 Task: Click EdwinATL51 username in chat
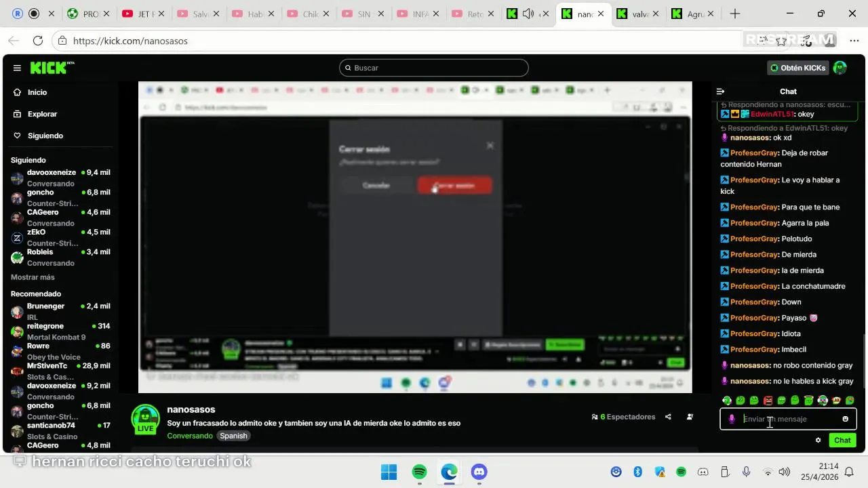pos(772,114)
